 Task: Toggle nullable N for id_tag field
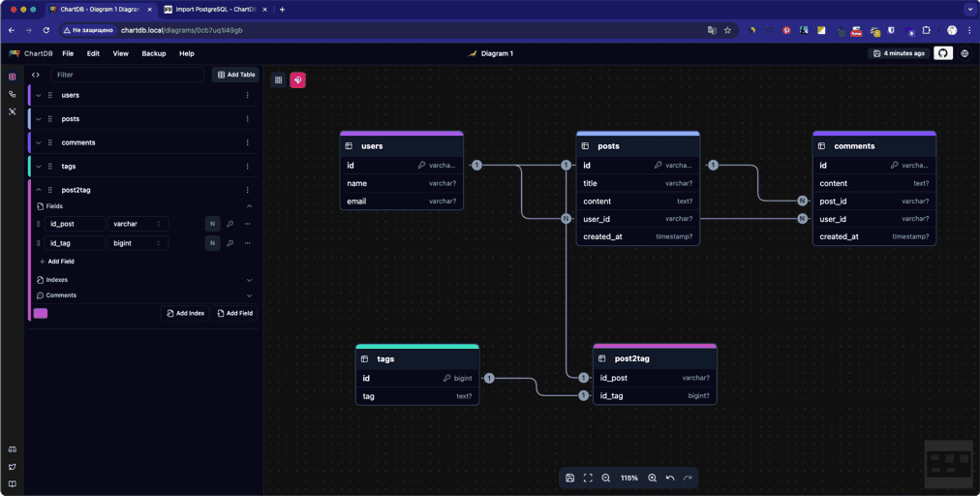pyautogui.click(x=212, y=243)
